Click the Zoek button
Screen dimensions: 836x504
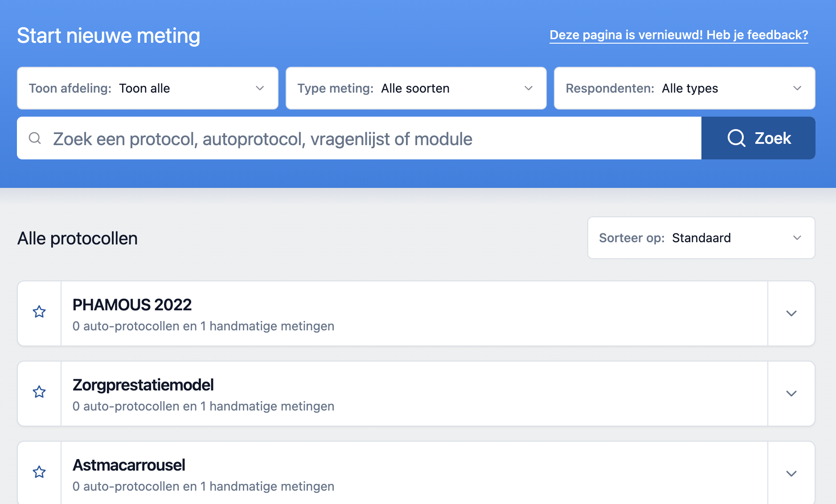pyautogui.click(x=758, y=138)
